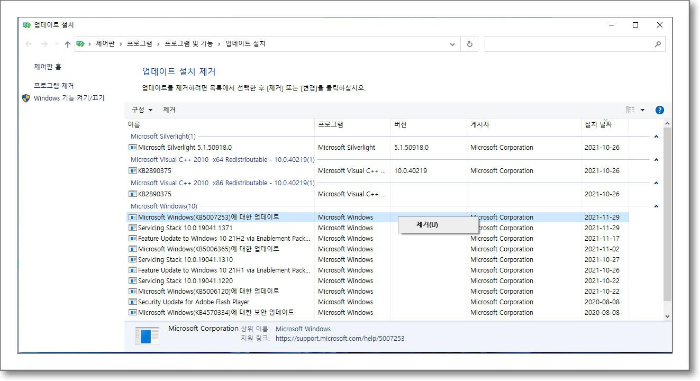Image resolution: width=700 pixels, height=381 pixels.
Task: Click icon of KB2890375 under x64 Redistributable
Action: click(133, 171)
